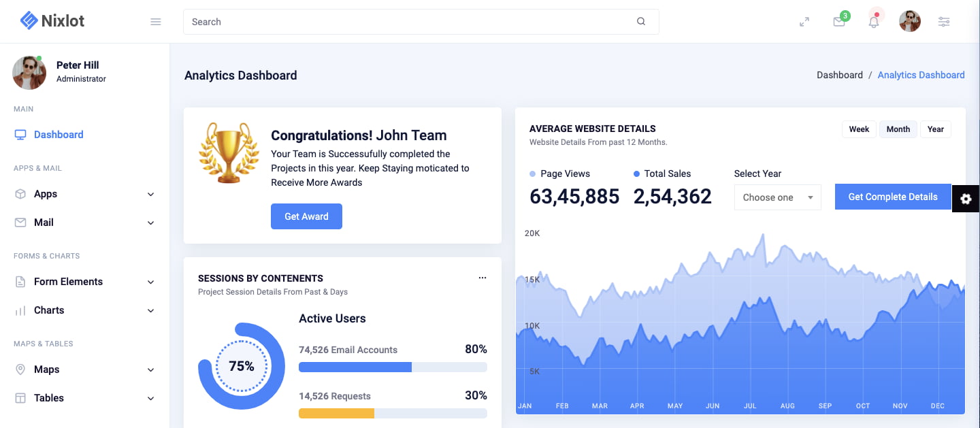
Task: Open the settings sliders icon in the header
Action: 944,21
